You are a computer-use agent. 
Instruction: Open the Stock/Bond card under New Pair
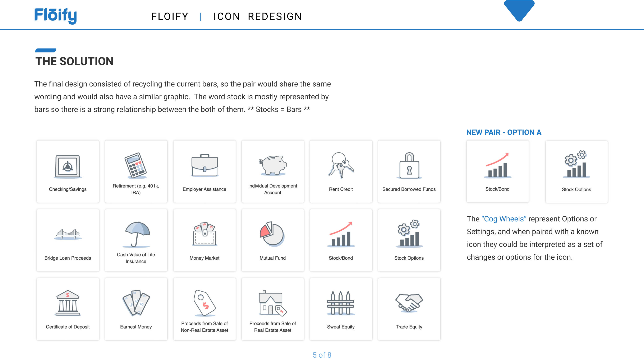coord(497,171)
